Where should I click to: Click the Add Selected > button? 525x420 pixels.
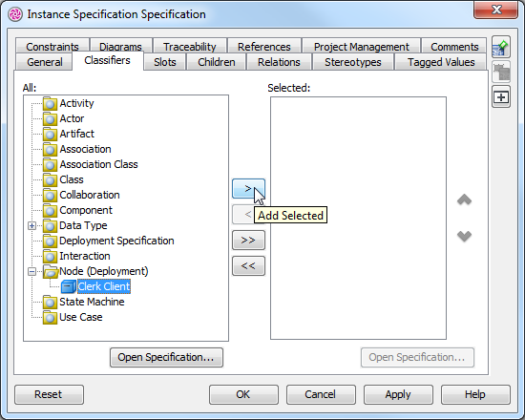click(248, 189)
